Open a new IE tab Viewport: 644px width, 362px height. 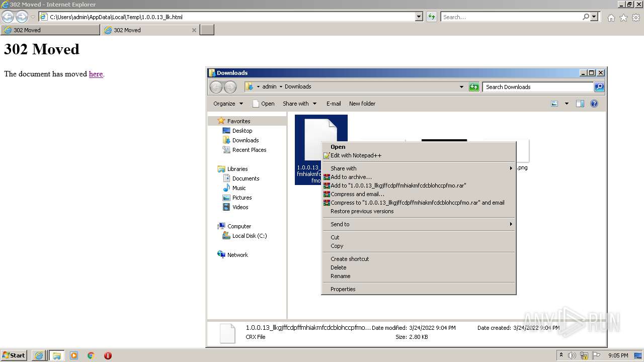point(207,30)
